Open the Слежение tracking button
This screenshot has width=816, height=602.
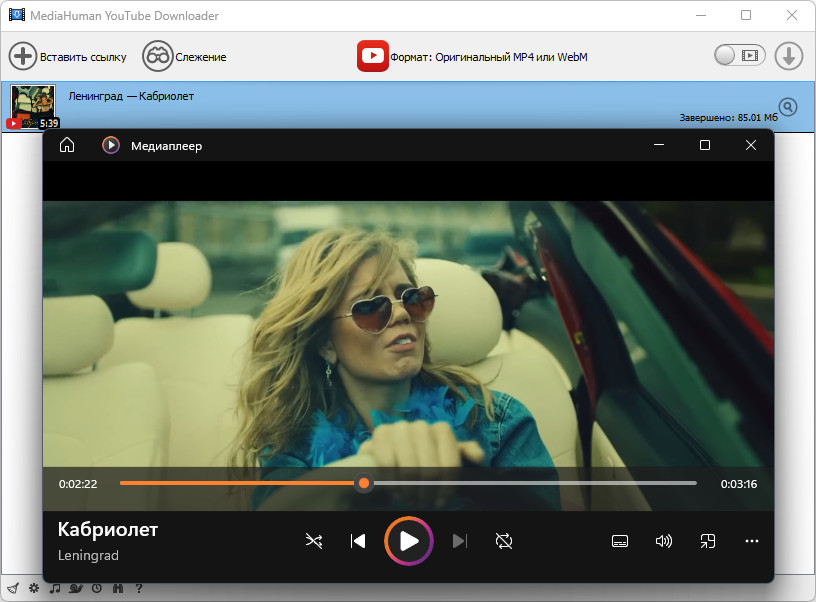(x=184, y=56)
